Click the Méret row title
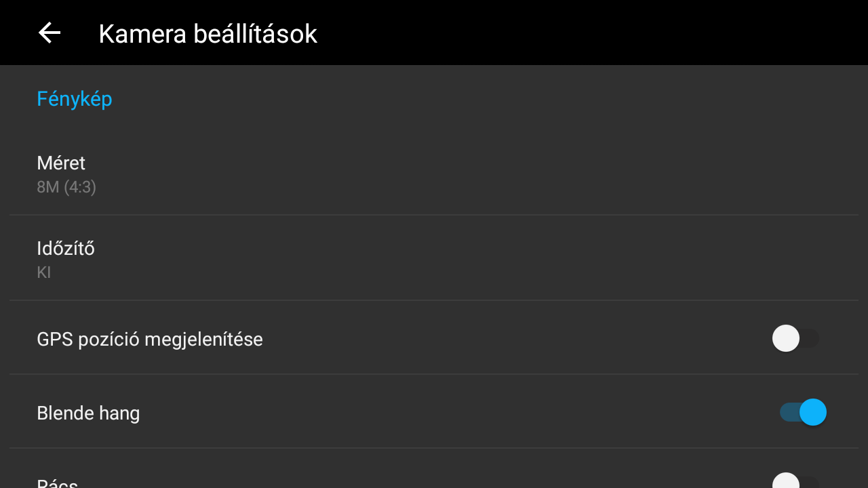 click(61, 163)
